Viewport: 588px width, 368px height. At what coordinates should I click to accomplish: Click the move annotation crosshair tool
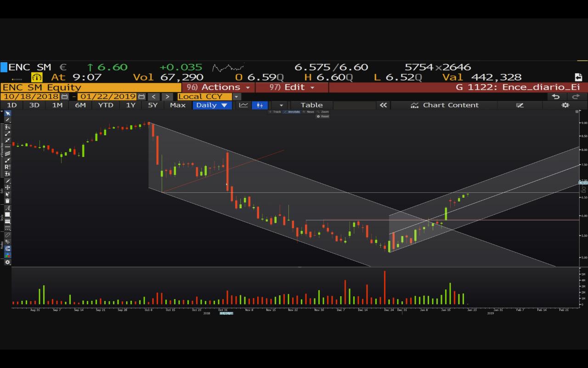point(7,188)
